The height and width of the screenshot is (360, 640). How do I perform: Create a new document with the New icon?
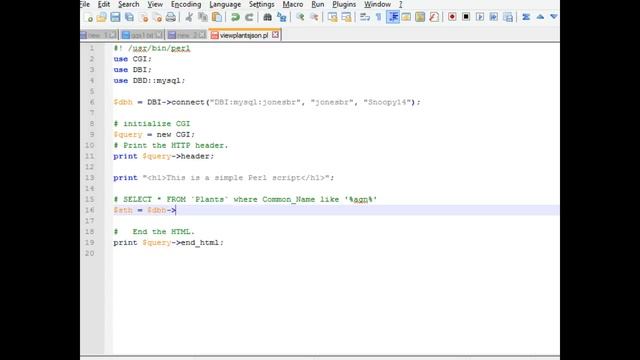pyautogui.click(x=88, y=17)
